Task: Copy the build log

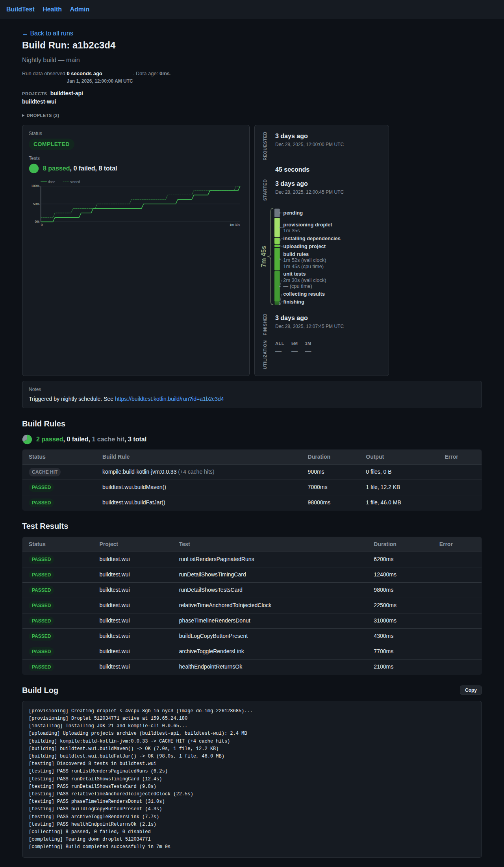Action: point(471,690)
